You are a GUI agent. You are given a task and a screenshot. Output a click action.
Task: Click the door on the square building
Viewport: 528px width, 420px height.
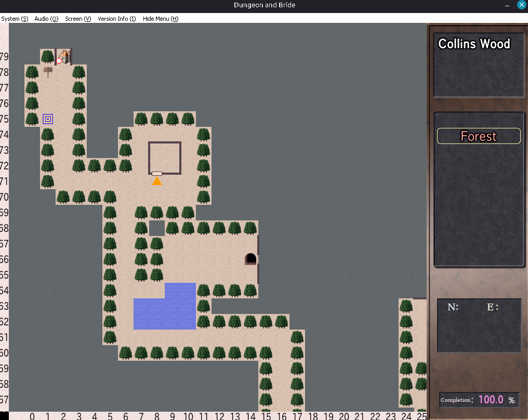(x=157, y=174)
